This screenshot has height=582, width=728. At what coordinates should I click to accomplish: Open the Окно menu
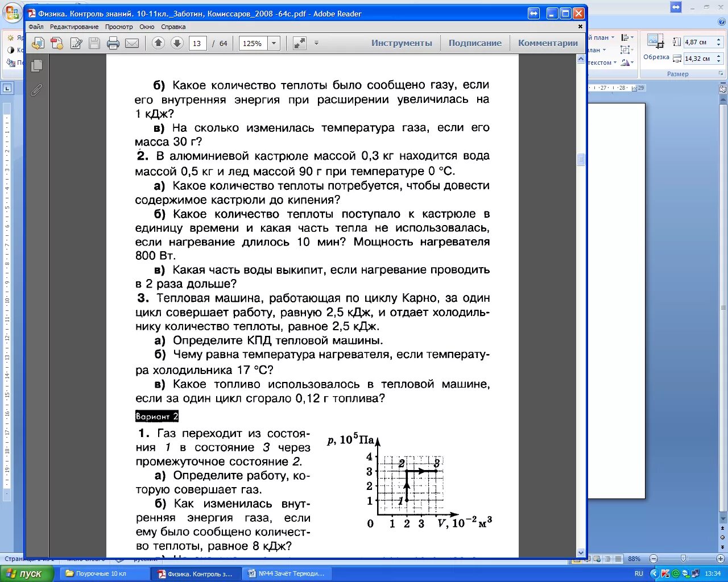coord(147,27)
